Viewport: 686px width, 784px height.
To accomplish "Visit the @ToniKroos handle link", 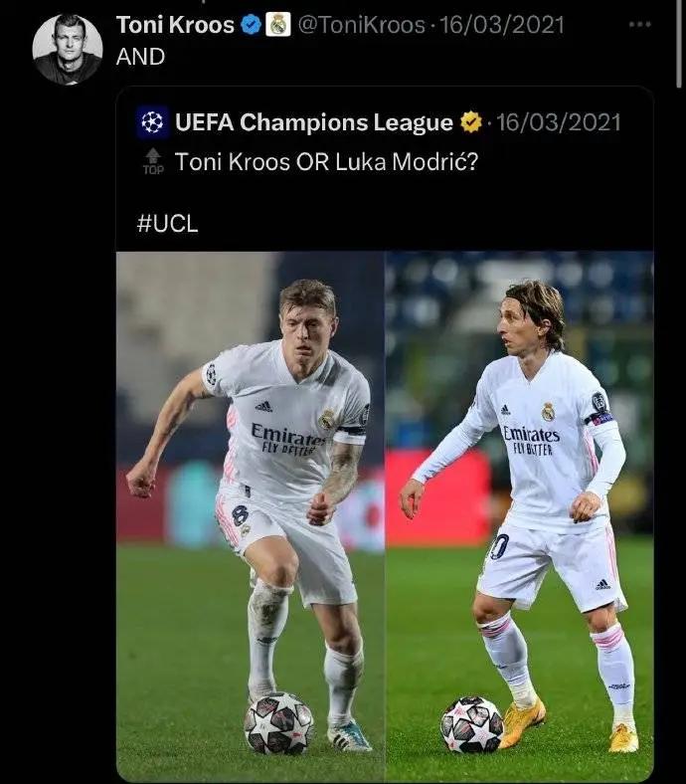I will [361, 25].
